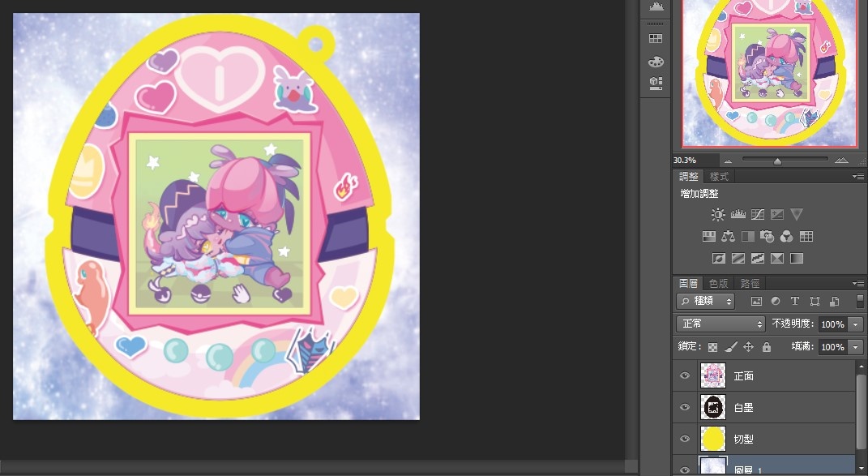Add an Exposure adjustment

pos(777,214)
